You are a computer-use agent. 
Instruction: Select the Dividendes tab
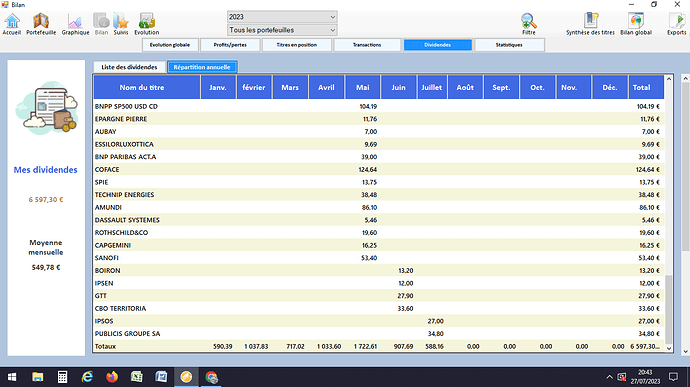(437, 45)
